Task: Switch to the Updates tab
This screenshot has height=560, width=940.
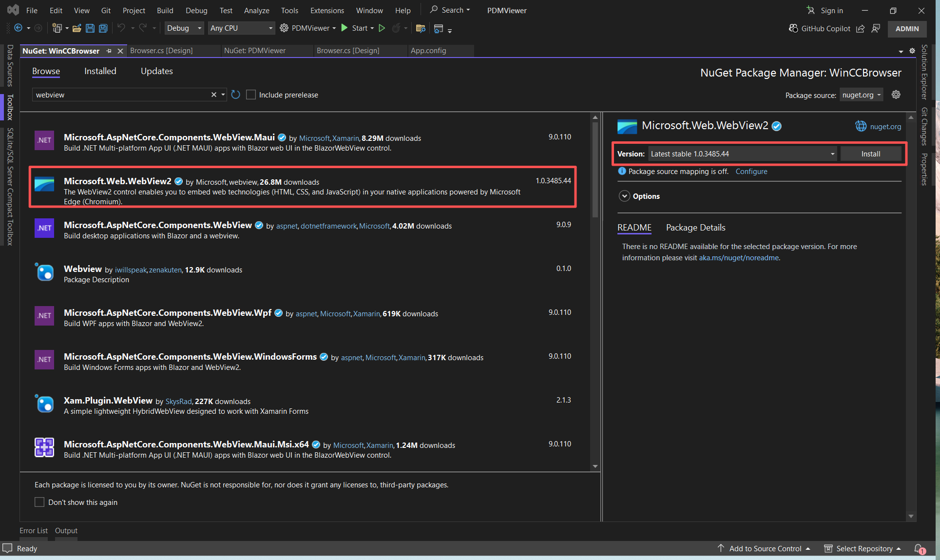Action: (157, 71)
